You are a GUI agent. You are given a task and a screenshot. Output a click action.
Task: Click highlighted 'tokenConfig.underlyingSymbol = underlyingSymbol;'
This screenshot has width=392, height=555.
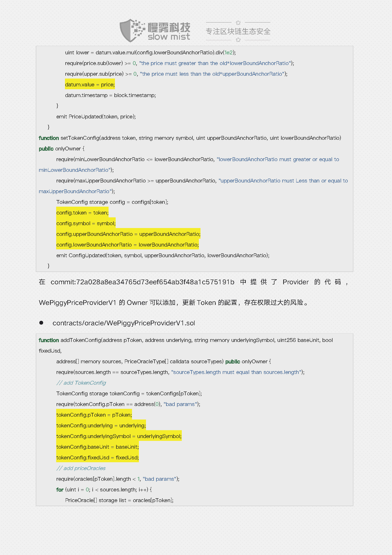click(x=119, y=436)
